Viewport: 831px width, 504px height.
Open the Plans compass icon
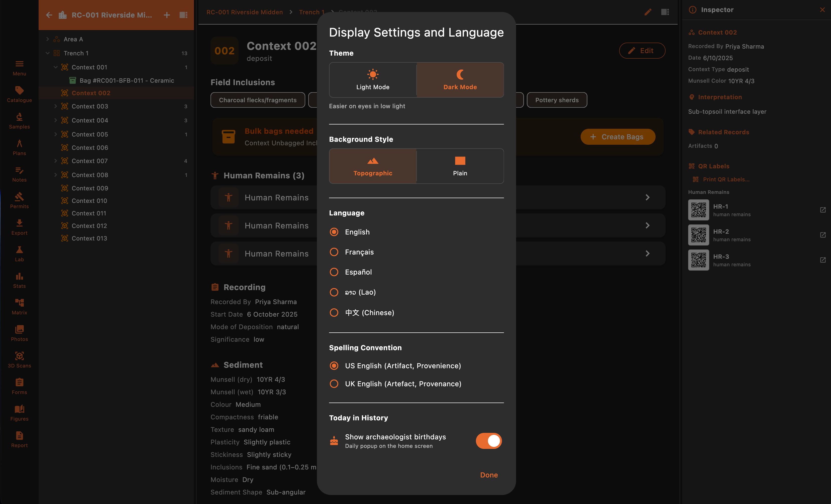pos(19,147)
